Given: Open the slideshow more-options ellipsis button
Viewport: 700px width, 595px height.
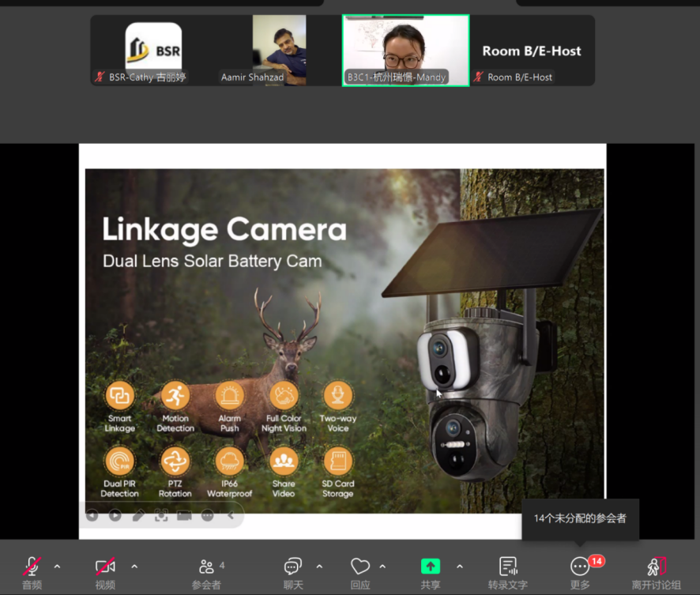Looking at the screenshot, I should click(208, 515).
